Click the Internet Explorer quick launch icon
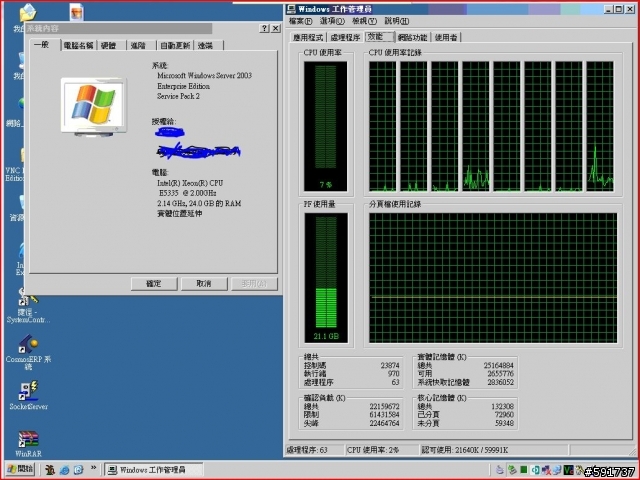The width and height of the screenshot is (640, 480). tap(64, 470)
